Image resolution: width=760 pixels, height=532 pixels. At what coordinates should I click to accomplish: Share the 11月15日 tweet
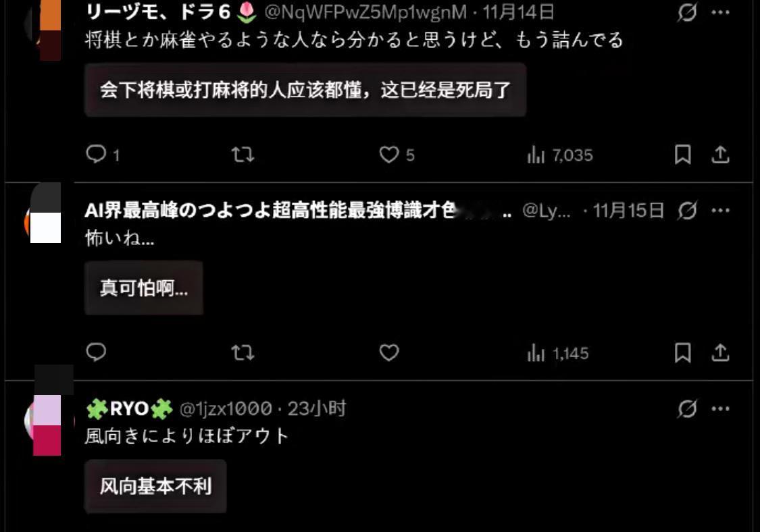(x=720, y=352)
